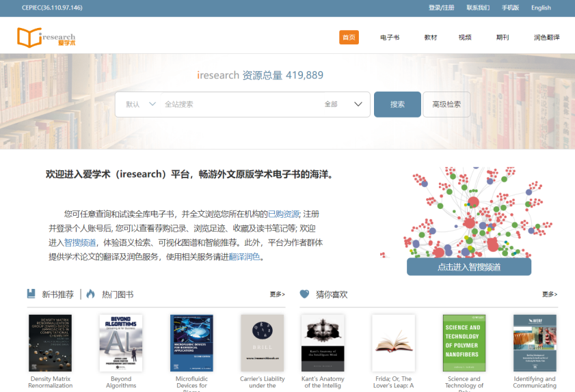Open Kant's Anatomy book cover

pos(323,343)
